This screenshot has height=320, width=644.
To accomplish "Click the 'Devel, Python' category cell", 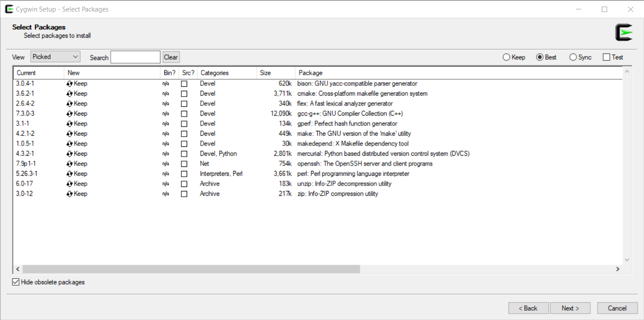I will tap(218, 154).
